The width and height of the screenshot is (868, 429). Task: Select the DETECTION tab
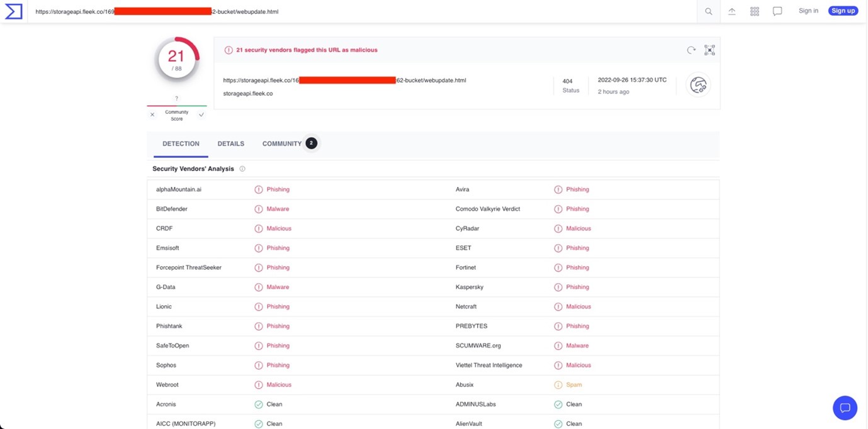pyautogui.click(x=181, y=144)
